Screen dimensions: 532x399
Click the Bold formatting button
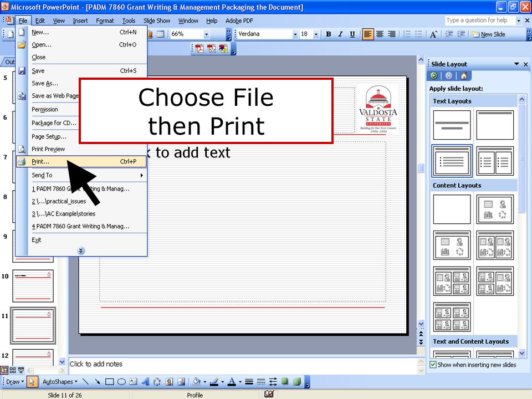point(329,34)
